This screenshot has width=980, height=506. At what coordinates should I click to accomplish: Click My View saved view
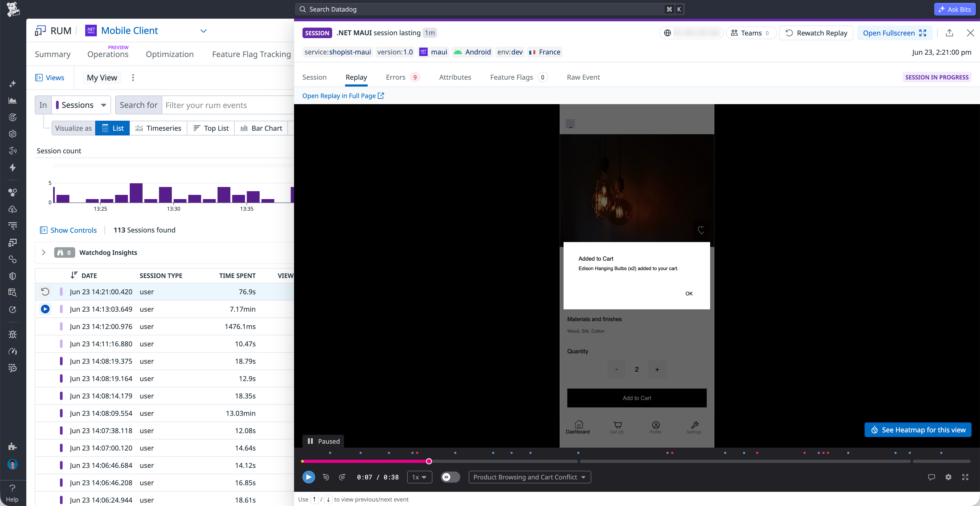point(102,78)
